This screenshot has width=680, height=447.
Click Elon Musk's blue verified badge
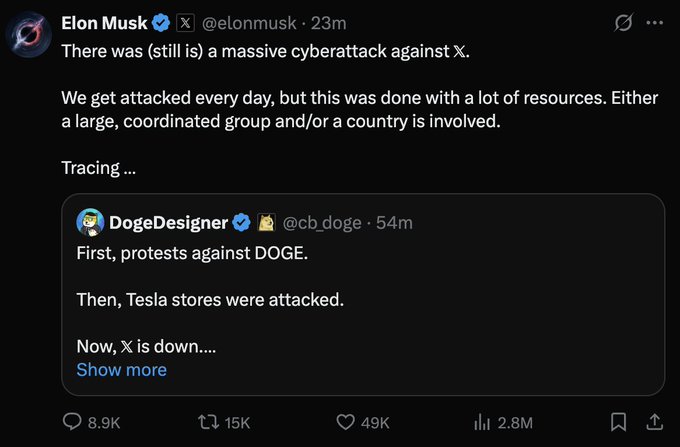click(x=162, y=22)
